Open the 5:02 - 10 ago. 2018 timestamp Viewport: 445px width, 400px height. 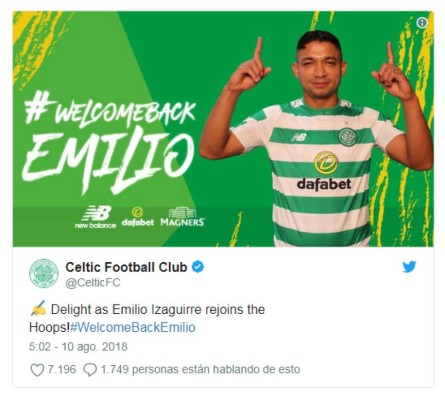78,347
